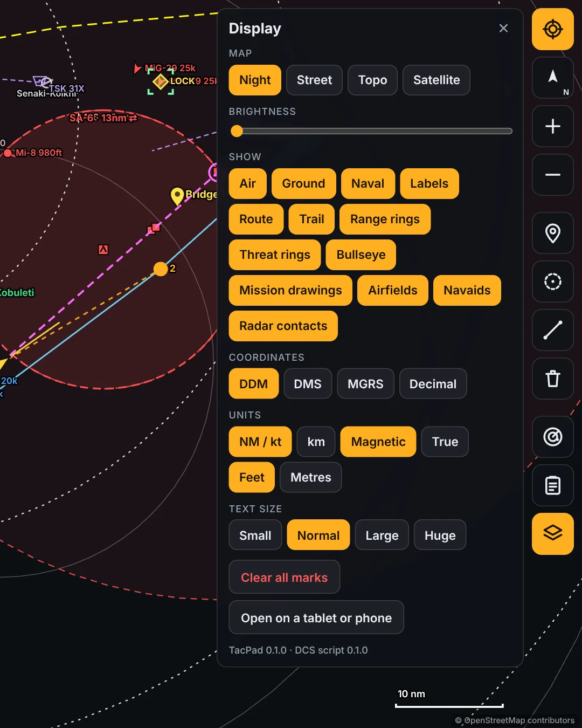The height and width of the screenshot is (728, 582).
Task: Click Open on a tablet or phone
Action: pyautogui.click(x=316, y=617)
